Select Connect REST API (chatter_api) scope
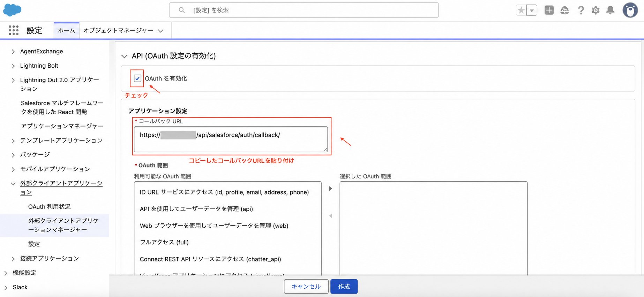 (210, 259)
